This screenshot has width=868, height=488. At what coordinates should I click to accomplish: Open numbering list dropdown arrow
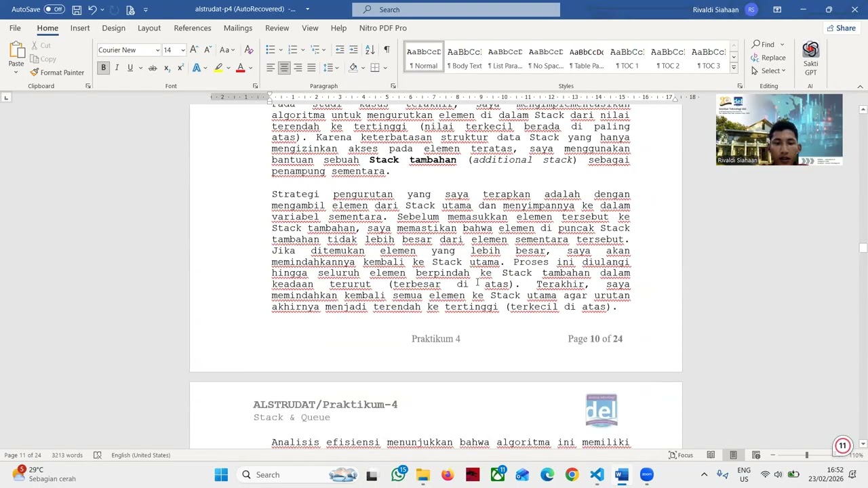click(303, 49)
